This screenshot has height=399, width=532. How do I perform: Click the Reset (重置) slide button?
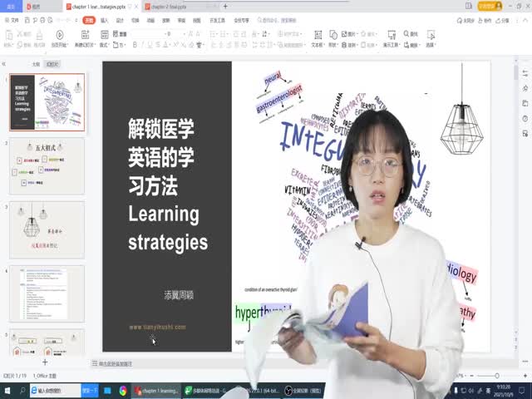(120, 34)
